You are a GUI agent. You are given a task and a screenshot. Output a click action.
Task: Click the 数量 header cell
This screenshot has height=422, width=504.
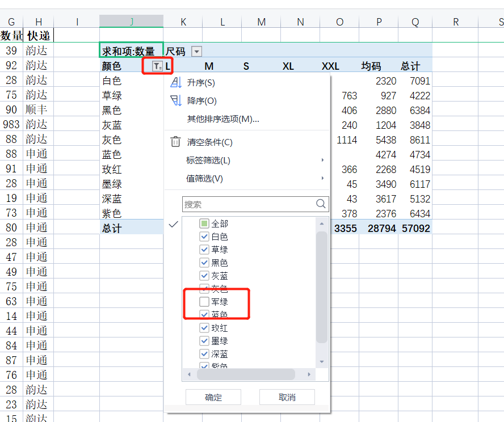pos(11,35)
